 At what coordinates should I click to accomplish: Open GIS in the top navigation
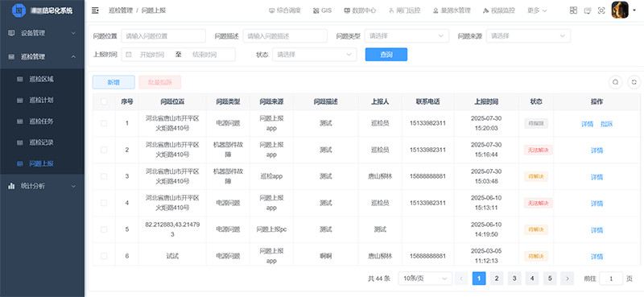point(322,10)
